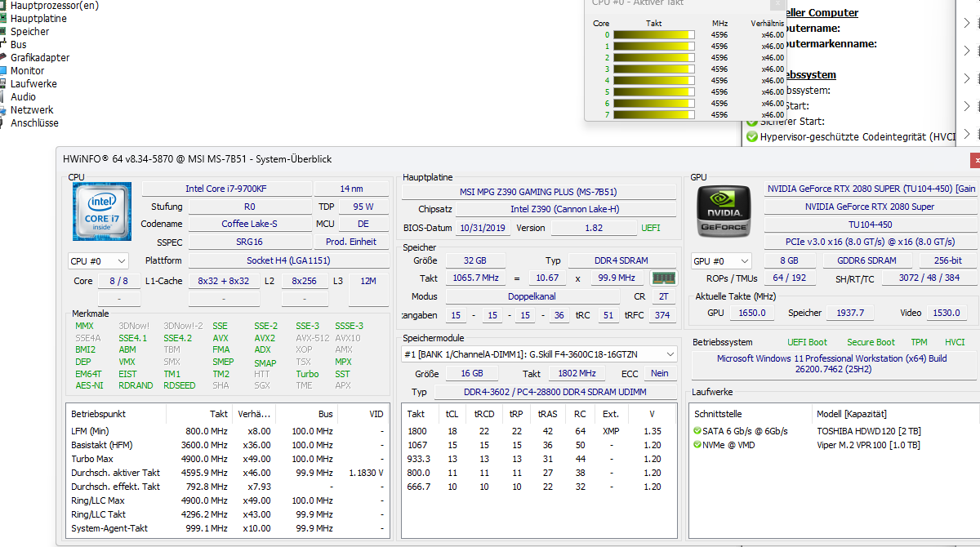Select Monitor in the tree
The height and width of the screenshot is (547, 980).
[27, 70]
